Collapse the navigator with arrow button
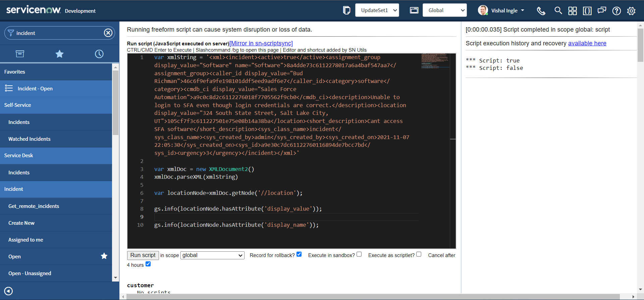The height and width of the screenshot is (300, 644). tap(8, 291)
